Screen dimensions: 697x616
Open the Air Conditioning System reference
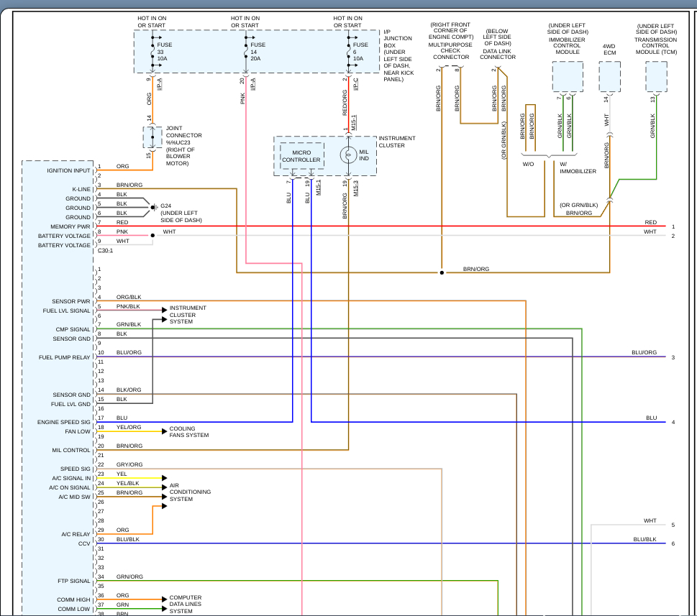point(190,492)
